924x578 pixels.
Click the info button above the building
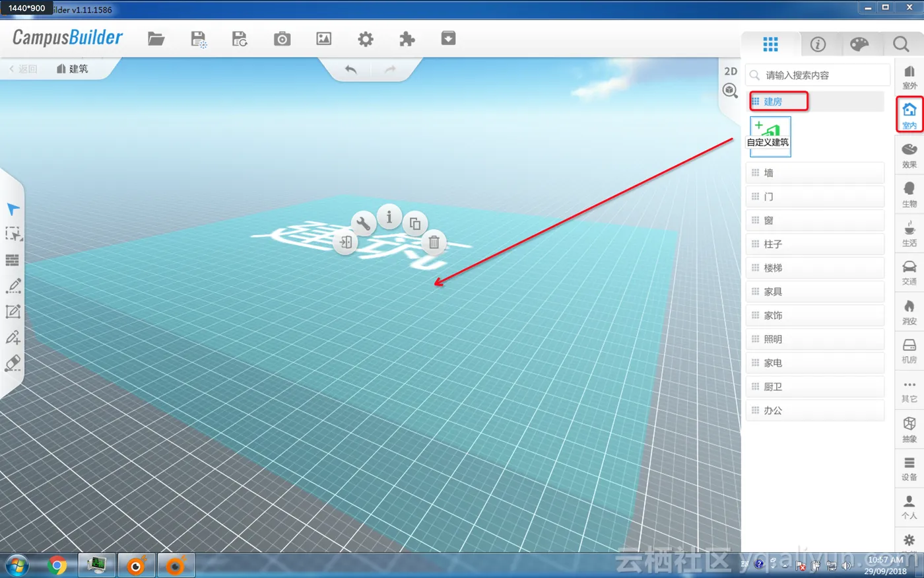(x=389, y=217)
